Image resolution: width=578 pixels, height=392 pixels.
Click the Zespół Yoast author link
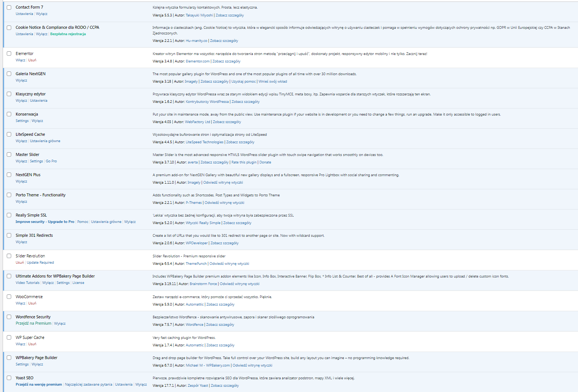click(198, 386)
